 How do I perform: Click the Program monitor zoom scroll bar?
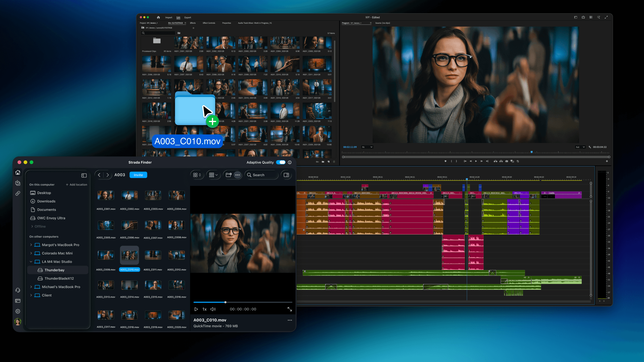[476, 157]
